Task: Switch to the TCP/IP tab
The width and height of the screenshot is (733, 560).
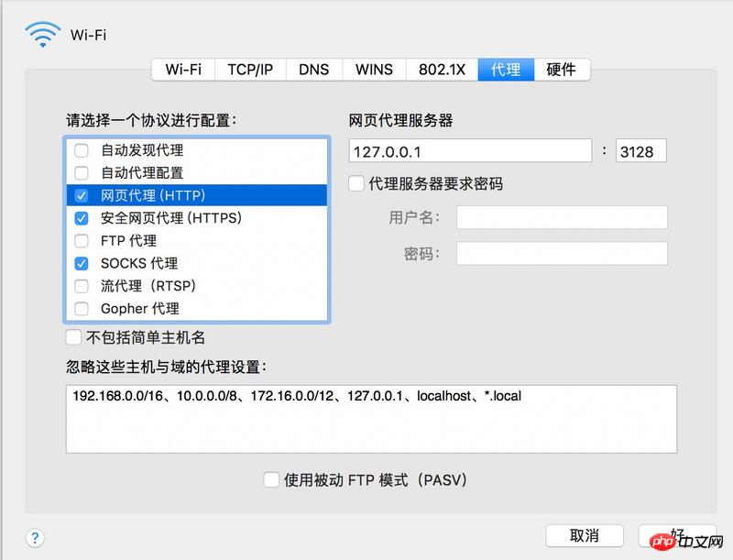Action: coord(250,70)
